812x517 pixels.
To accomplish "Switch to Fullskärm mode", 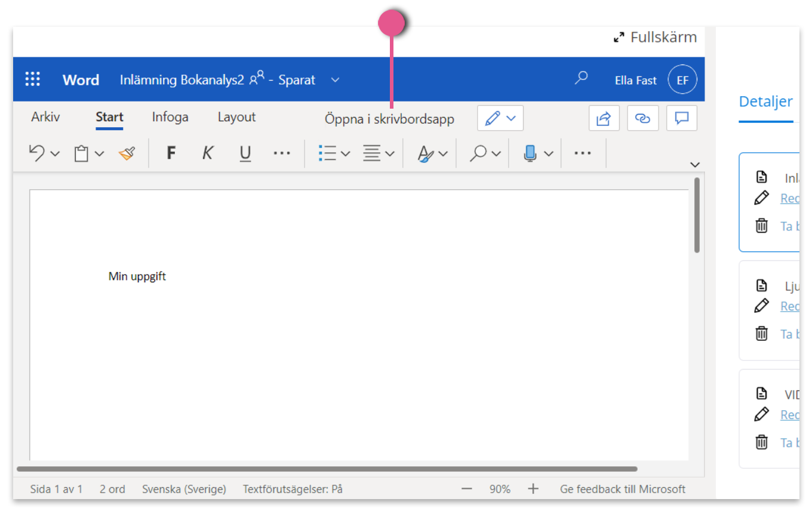I will click(x=655, y=37).
